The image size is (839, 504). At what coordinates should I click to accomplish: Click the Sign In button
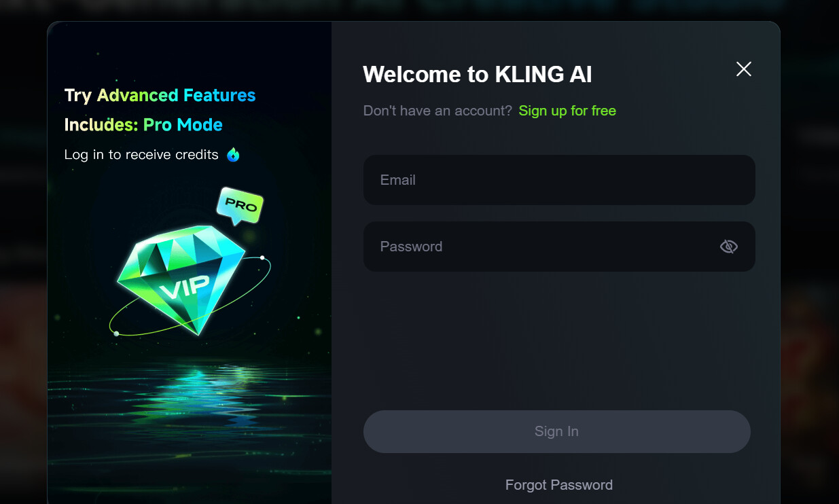(557, 431)
